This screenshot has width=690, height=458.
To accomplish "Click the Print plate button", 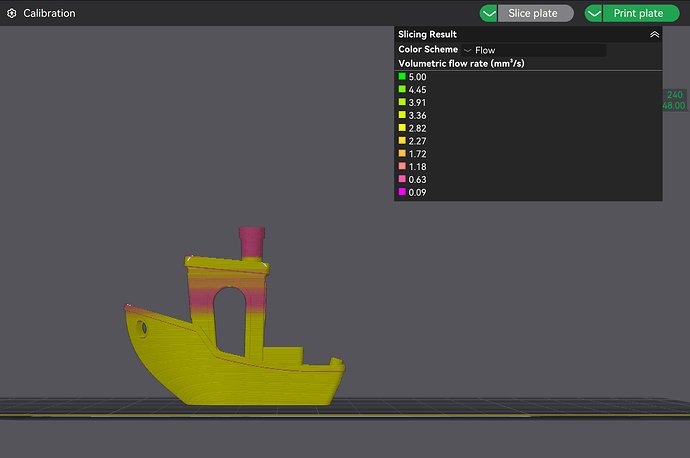I will [641, 13].
